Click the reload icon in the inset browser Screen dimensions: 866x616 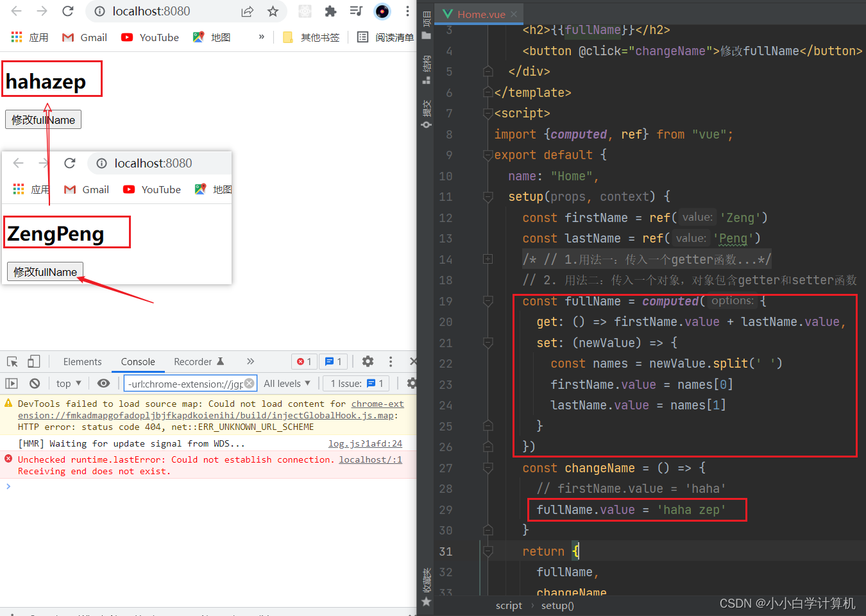coord(70,163)
